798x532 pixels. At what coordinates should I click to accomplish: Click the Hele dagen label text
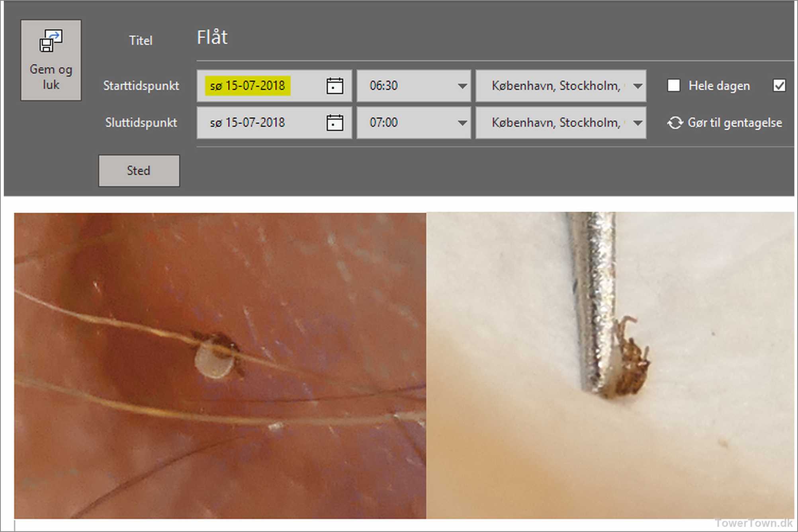719,86
